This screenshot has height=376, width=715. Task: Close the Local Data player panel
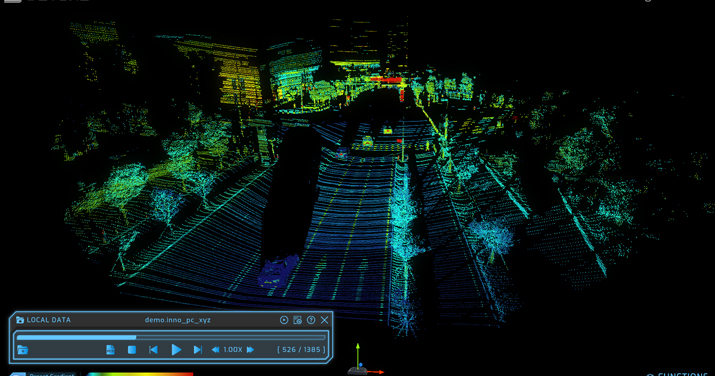click(x=324, y=320)
